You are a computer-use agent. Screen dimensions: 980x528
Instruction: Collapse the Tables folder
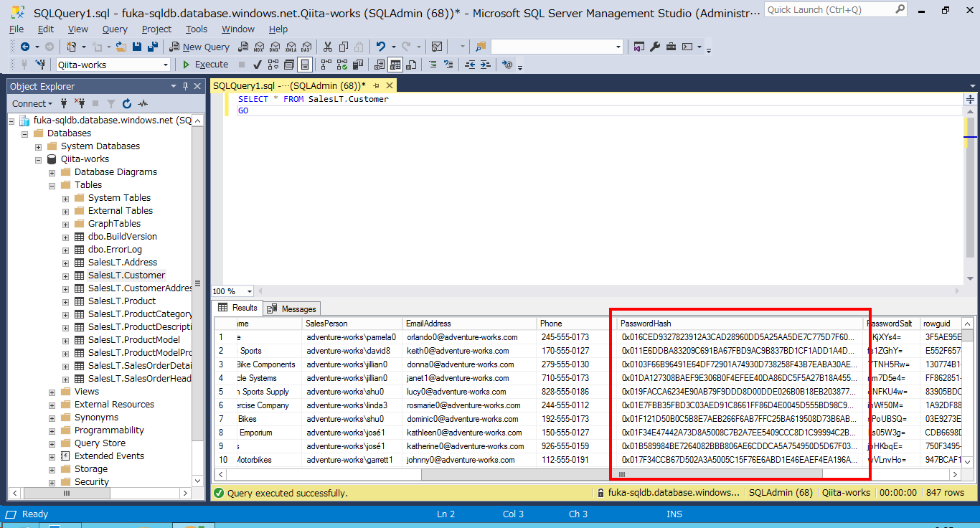(51, 184)
